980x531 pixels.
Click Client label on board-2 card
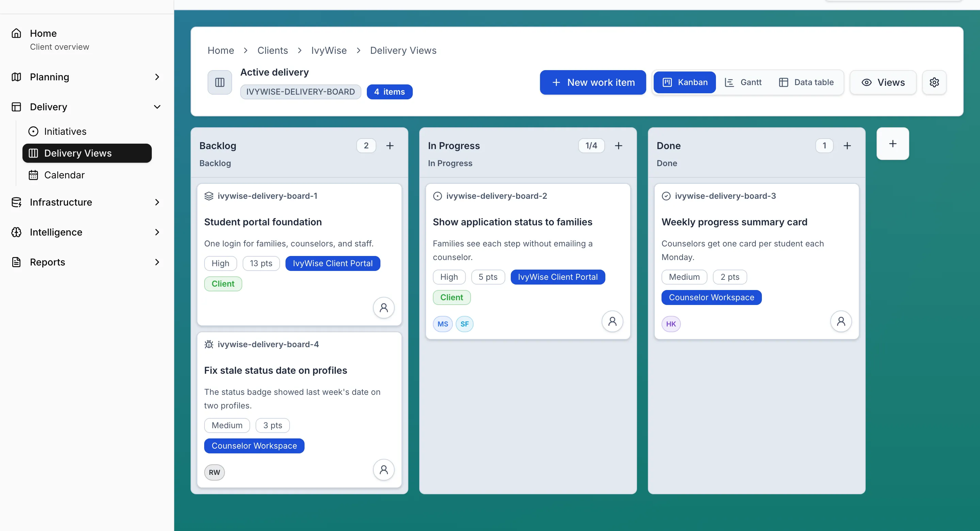(452, 297)
